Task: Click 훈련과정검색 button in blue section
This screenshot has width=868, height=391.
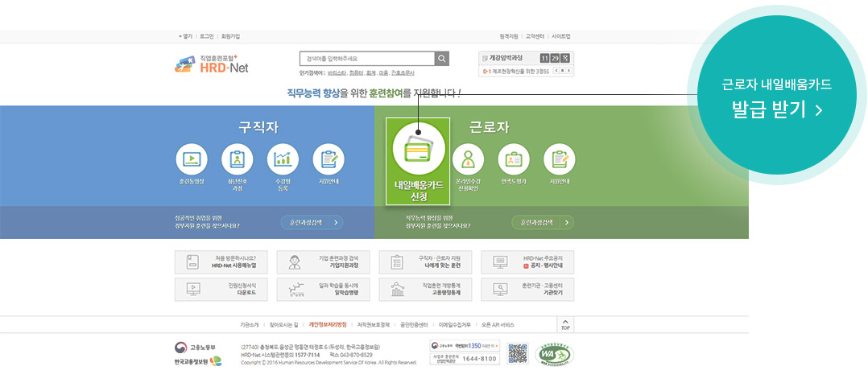Action: 312,222
